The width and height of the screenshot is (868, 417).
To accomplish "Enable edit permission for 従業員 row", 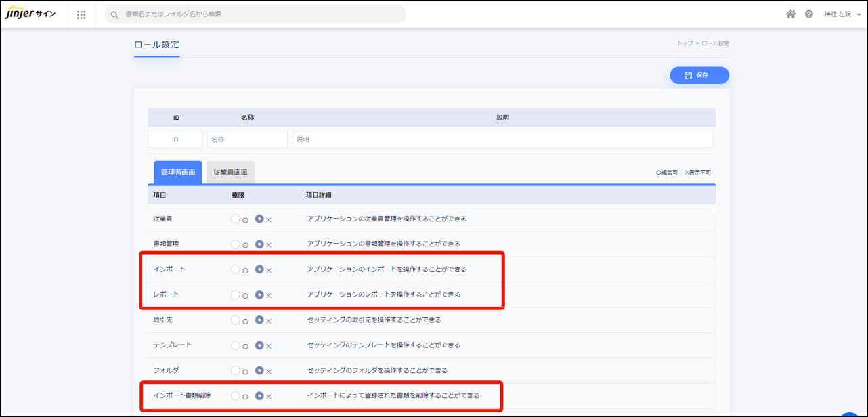I will pos(236,219).
